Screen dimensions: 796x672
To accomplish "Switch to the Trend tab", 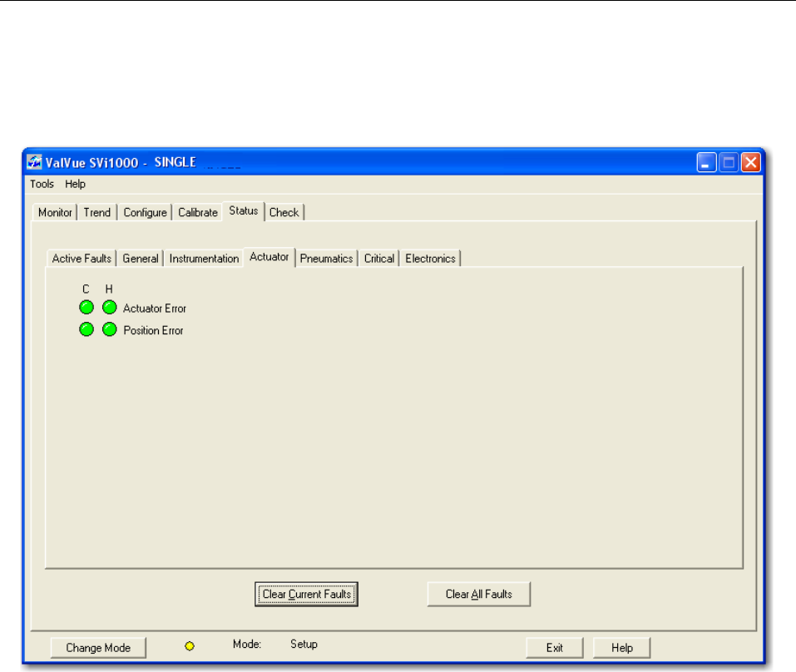I will 97,212.
